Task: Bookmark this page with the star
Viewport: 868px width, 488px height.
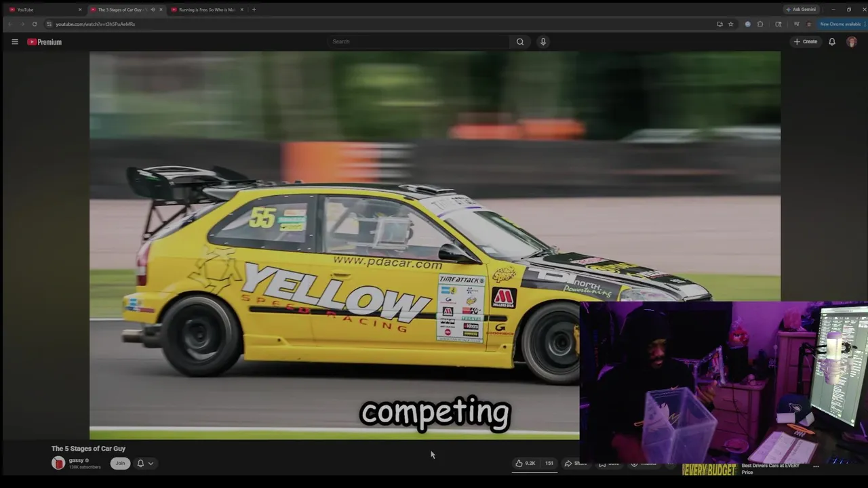Action: 730,24
